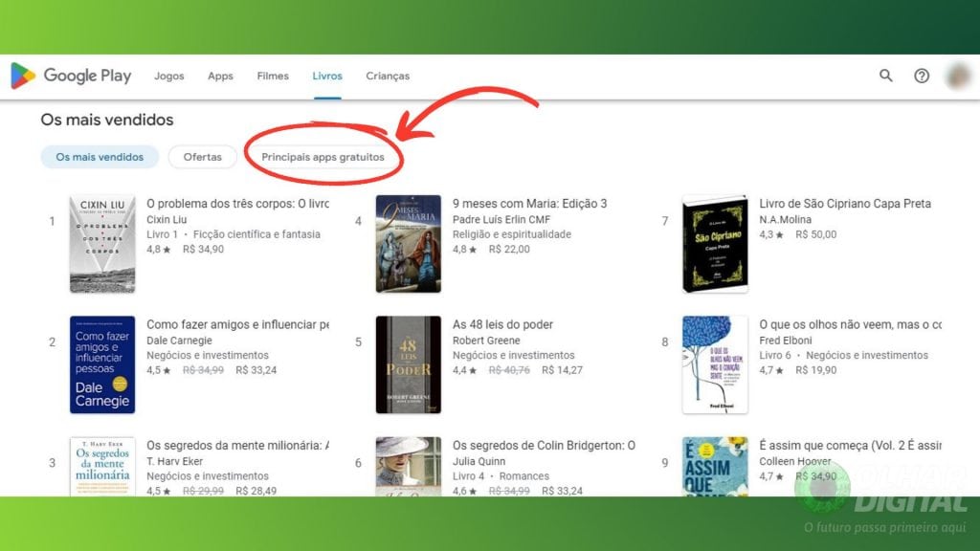Open O problema dos três corpos cover
The height and width of the screenshot is (551, 980).
click(x=102, y=244)
